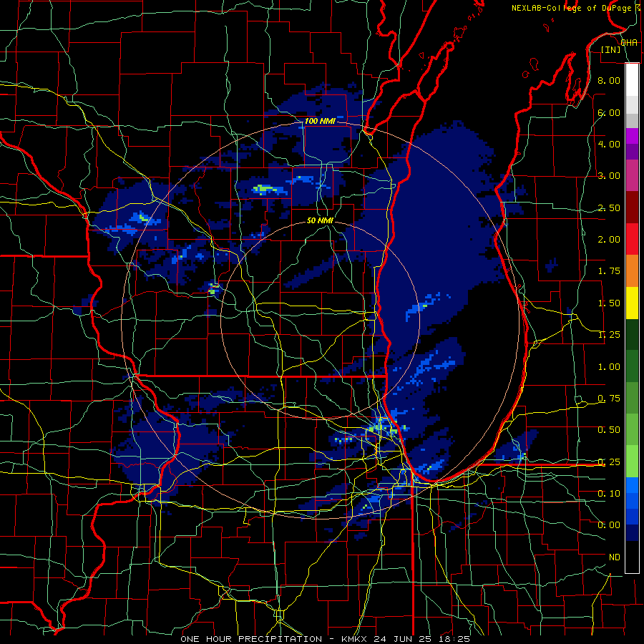This screenshot has width=644, height=644.
Task: Click the 6.00 legend value
Action: 609,112
